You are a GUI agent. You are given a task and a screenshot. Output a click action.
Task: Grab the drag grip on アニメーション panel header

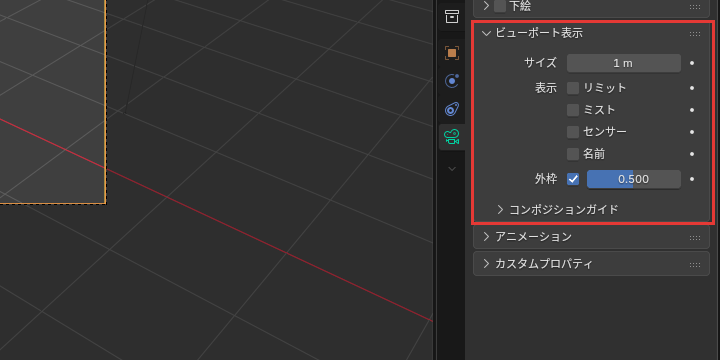[x=695, y=237]
